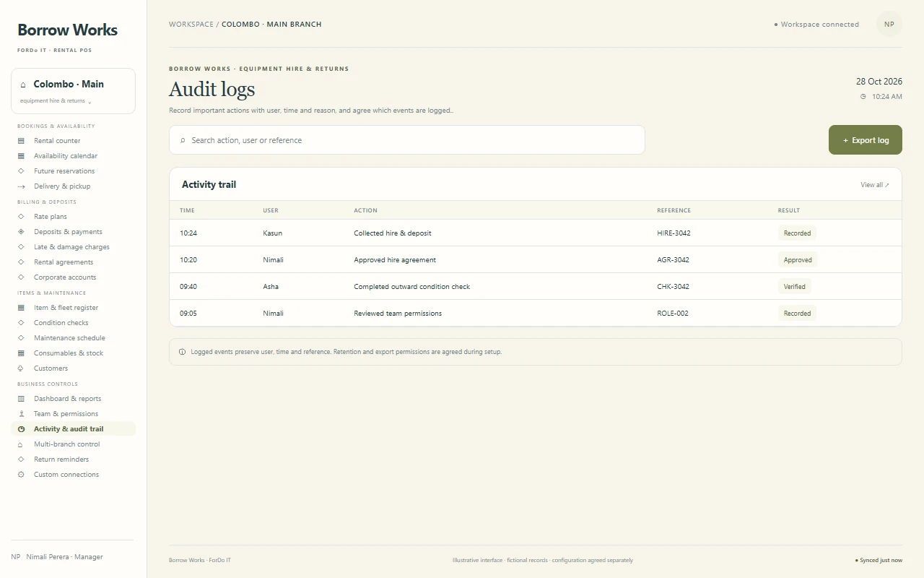
Task: Click the Custom connections gear icon
Action: (x=21, y=475)
